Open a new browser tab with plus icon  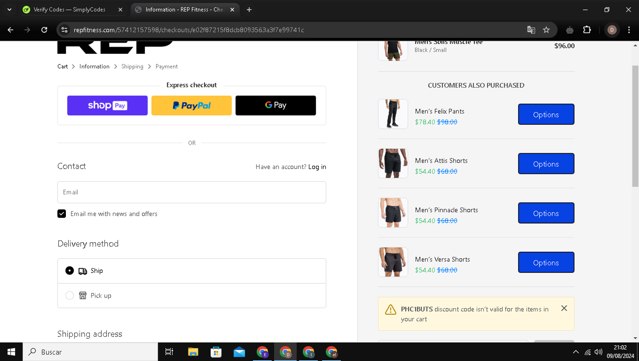[x=249, y=9]
